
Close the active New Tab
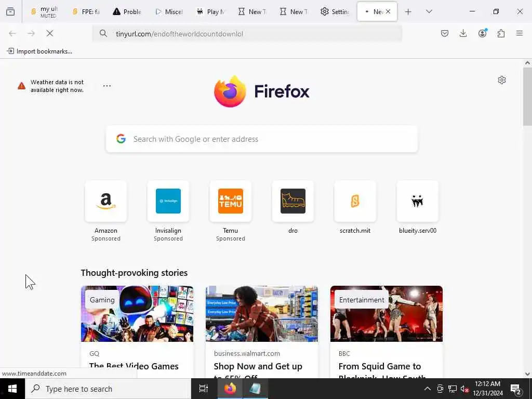(388, 11)
